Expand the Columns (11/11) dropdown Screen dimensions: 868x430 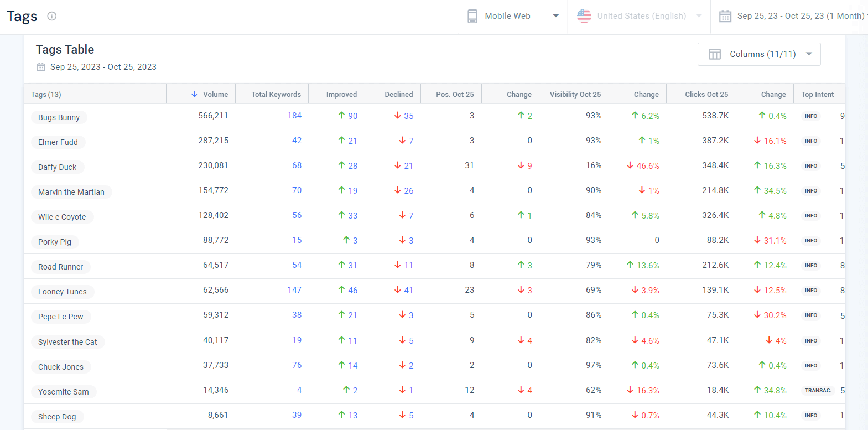(x=759, y=54)
